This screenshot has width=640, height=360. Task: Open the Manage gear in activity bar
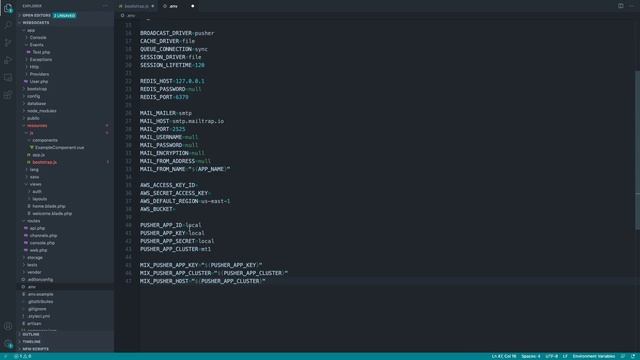pyautogui.click(x=8, y=344)
